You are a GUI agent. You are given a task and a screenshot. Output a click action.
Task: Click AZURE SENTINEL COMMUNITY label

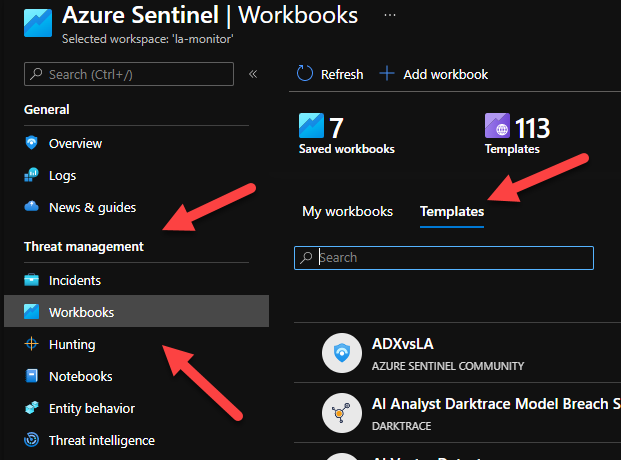[x=448, y=366]
